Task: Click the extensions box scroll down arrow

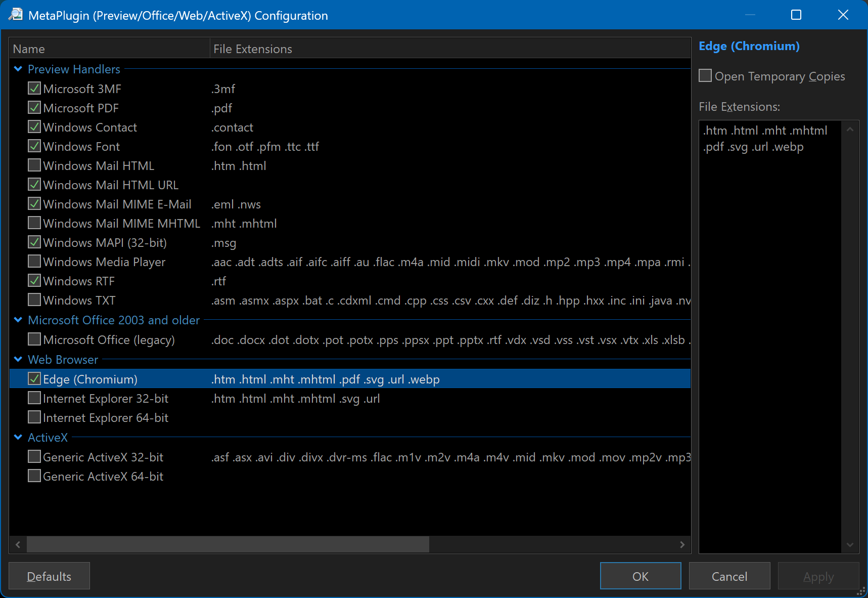Action: pyautogui.click(x=850, y=544)
